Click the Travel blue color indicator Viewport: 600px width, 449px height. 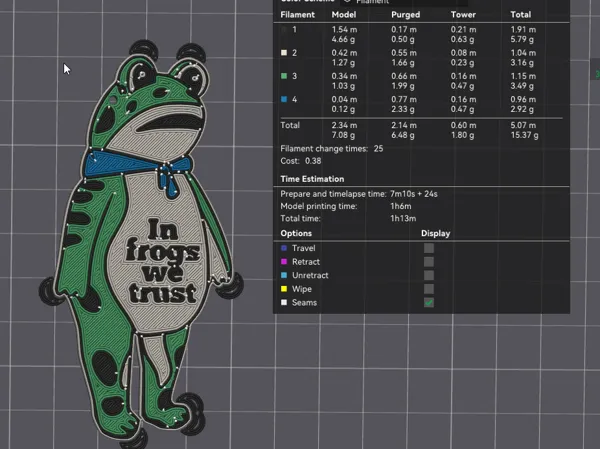284,248
